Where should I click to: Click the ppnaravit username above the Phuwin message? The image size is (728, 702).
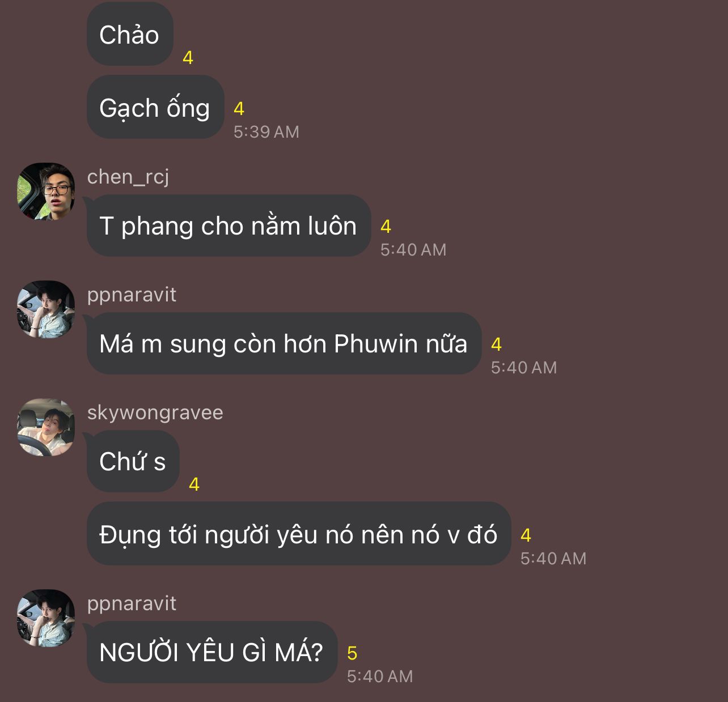coord(132,295)
